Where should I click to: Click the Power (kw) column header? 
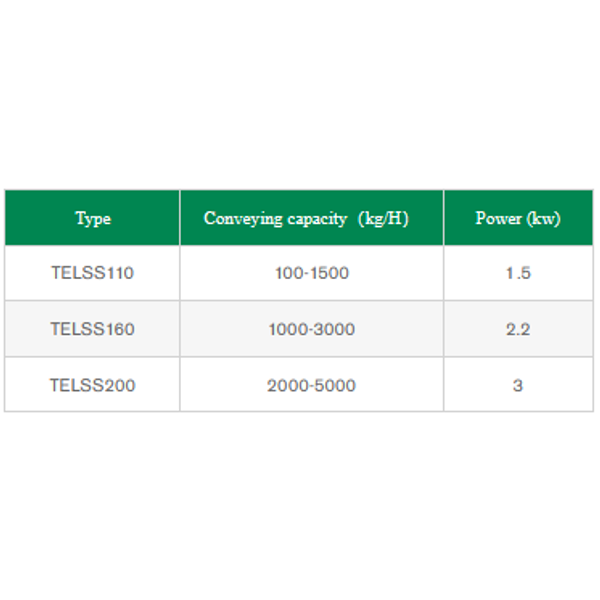click(x=517, y=218)
